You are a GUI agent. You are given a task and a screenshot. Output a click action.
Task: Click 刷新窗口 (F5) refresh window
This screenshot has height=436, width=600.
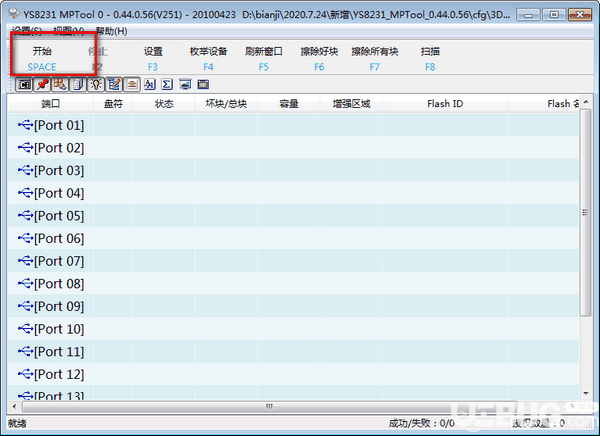tap(264, 59)
